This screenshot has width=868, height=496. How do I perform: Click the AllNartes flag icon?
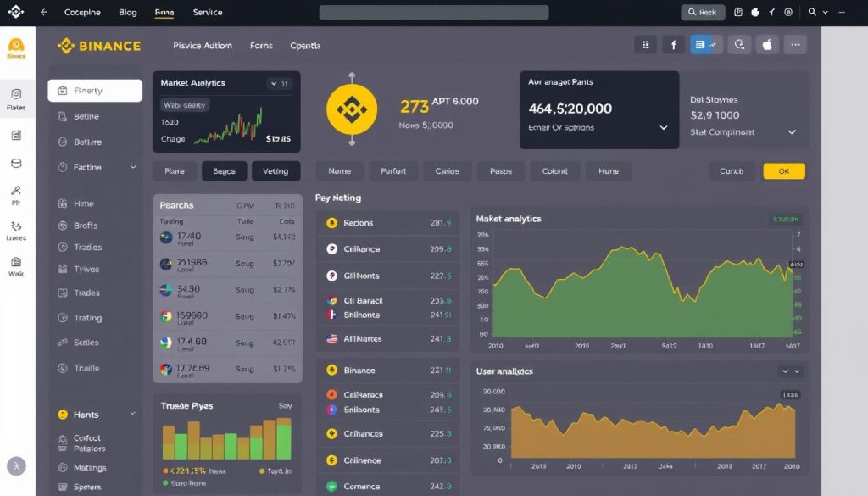(332, 339)
